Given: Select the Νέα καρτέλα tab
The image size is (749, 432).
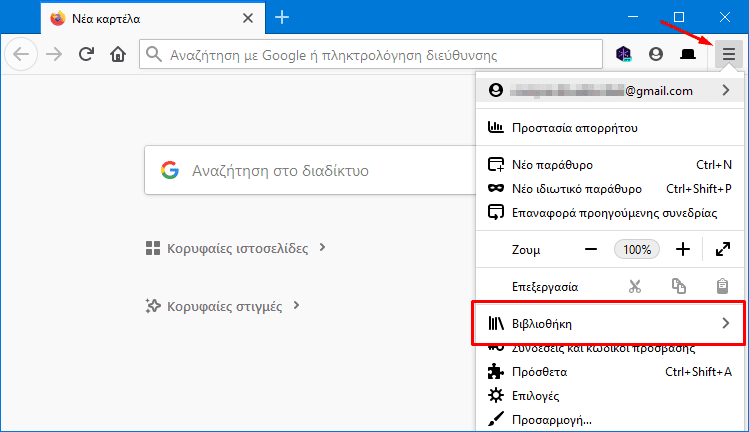Looking at the screenshot, I should [x=152, y=19].
